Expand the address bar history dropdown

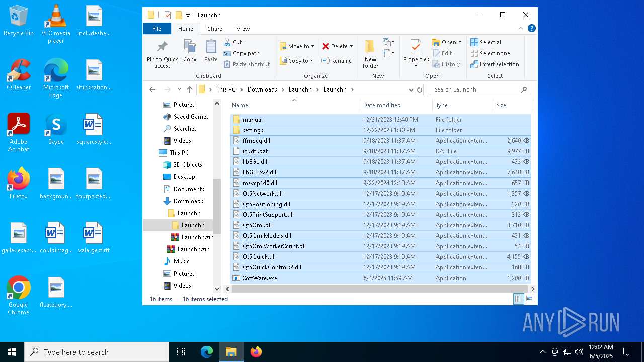point(411,89)
